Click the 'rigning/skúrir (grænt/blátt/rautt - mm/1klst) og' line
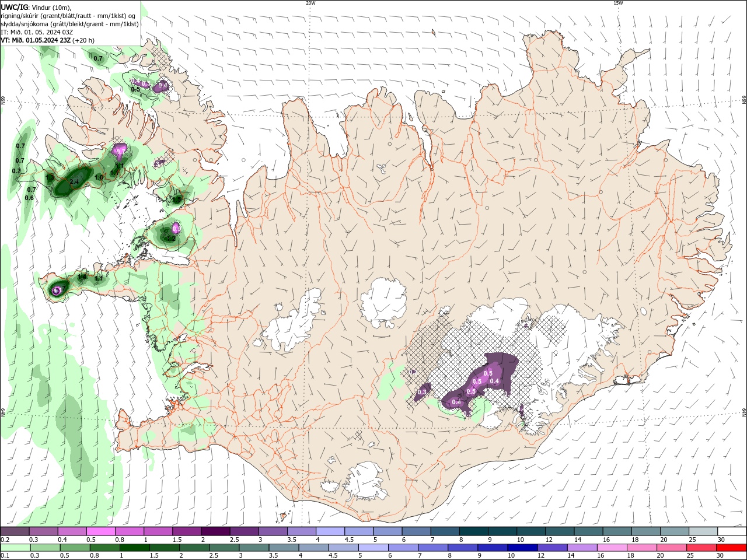The height and width of the screenshot is (560, 747). (x=68, y=16)
